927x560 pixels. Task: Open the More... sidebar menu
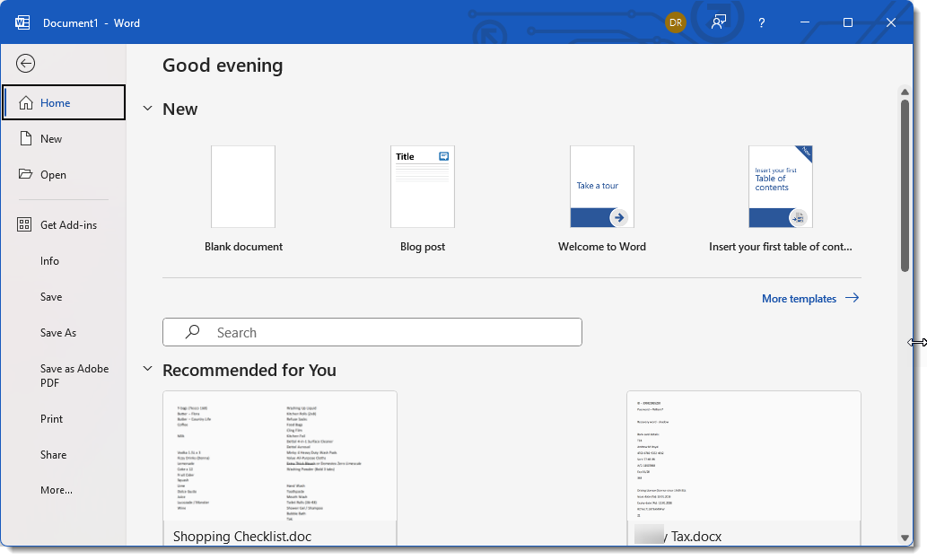tap(57, 490)
